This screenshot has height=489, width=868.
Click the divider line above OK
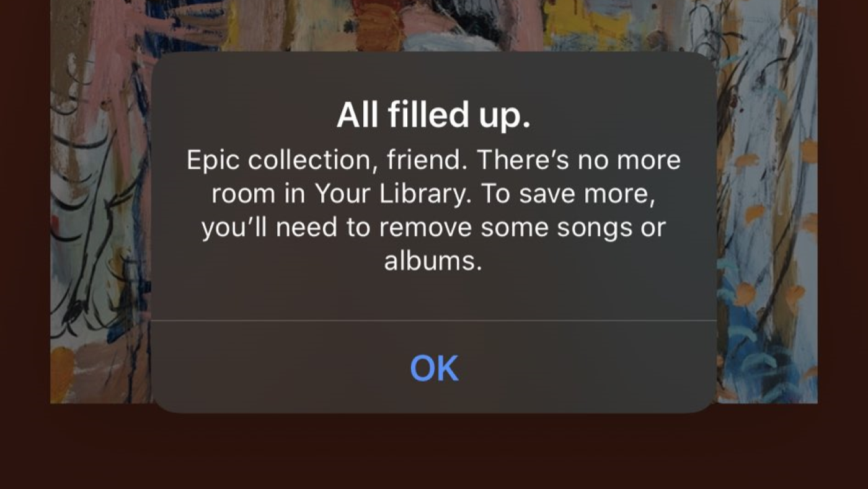point(434,321)
